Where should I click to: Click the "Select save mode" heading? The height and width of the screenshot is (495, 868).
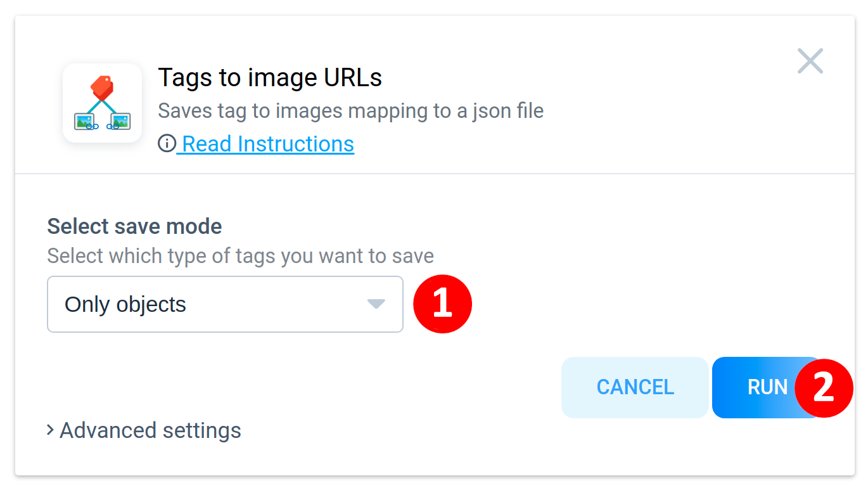134,226
